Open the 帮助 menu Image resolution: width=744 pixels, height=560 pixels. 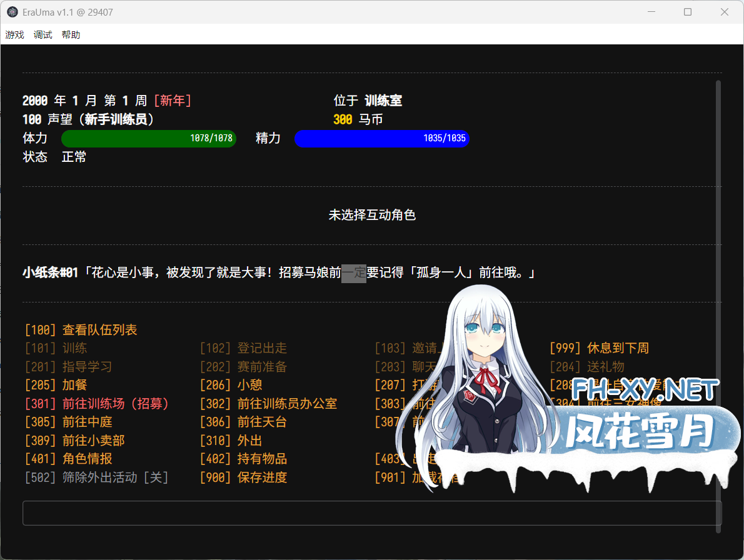point(71,34)
